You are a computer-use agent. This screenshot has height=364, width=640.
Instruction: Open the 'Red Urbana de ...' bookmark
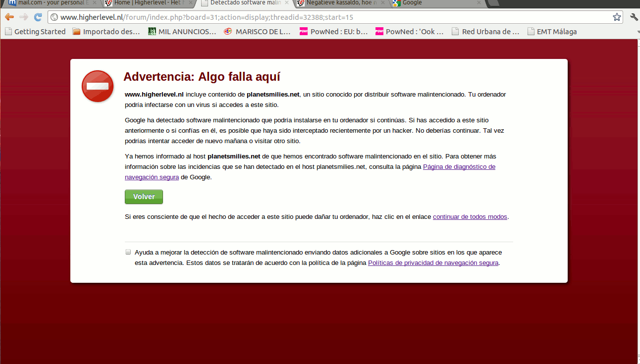[485, 32]
